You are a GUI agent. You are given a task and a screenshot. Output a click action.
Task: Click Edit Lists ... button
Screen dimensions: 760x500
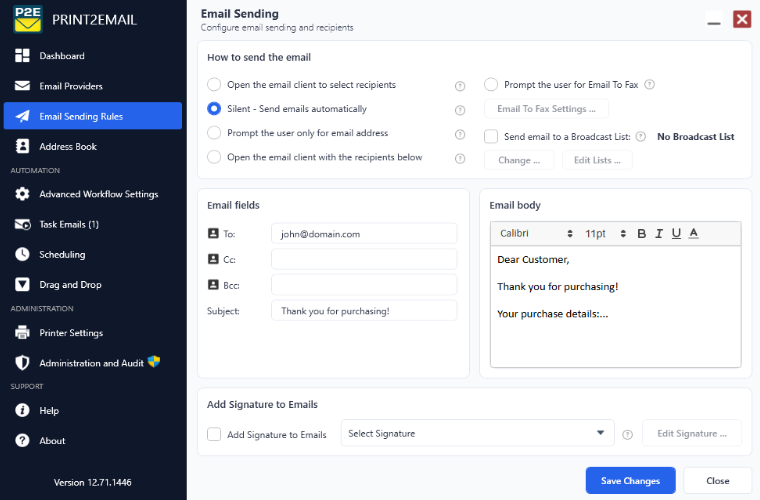pos(597,160)
